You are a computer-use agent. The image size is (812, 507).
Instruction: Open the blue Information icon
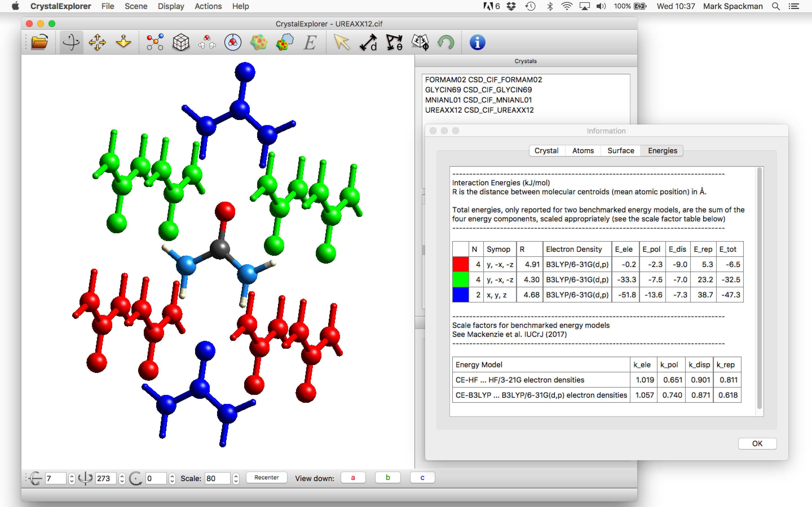click(x=477, y=43)
